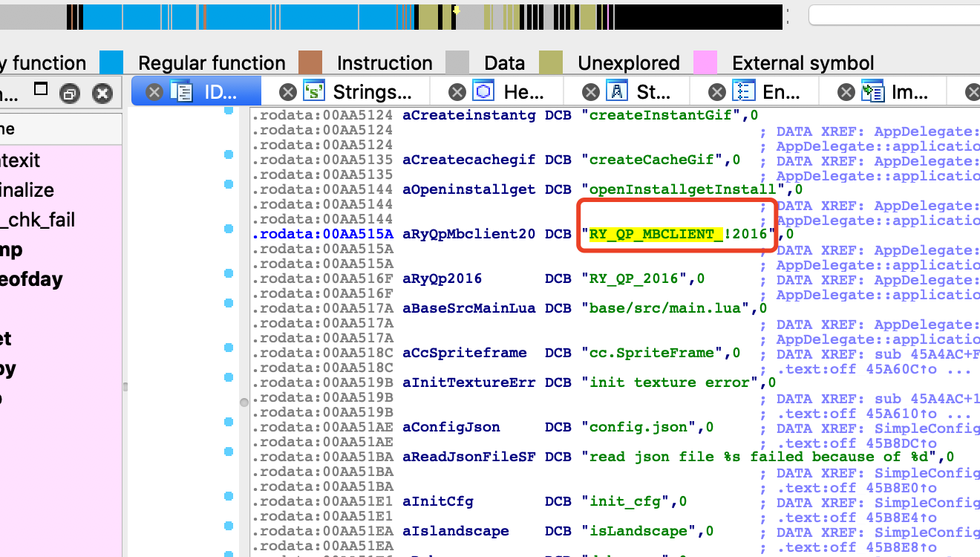Image resolution: width=980 pixels, height=557 pixels.
Task: Toggle breakpoint dot on aCcSpriteframe line
Action: click(229, 348)
